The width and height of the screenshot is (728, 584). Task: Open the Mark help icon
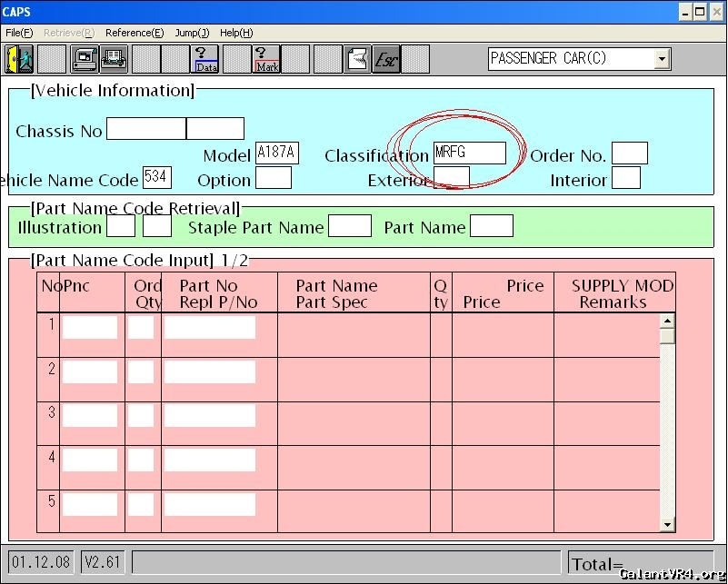click(266, 59)
